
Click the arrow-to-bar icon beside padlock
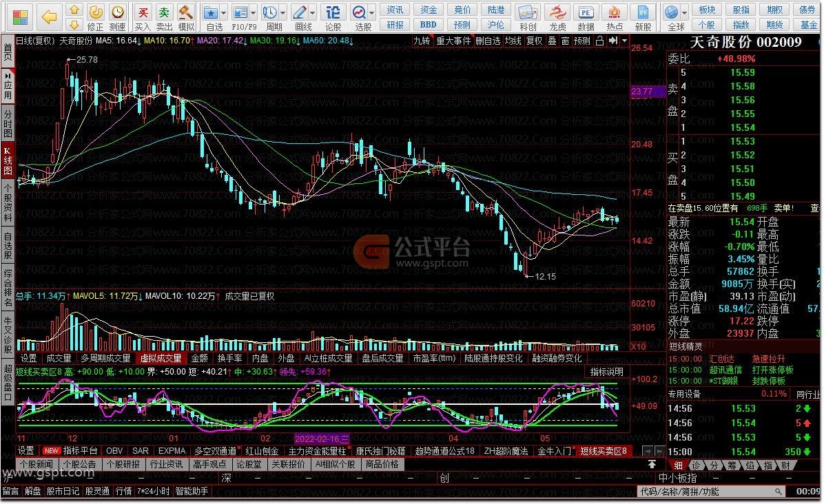click(612, 41)
